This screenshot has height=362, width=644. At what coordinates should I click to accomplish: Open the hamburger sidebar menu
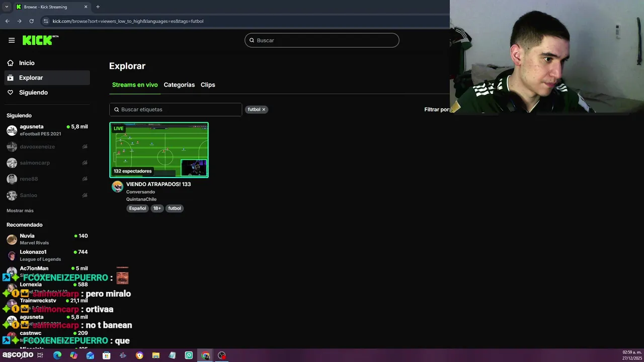click(12, 40)
